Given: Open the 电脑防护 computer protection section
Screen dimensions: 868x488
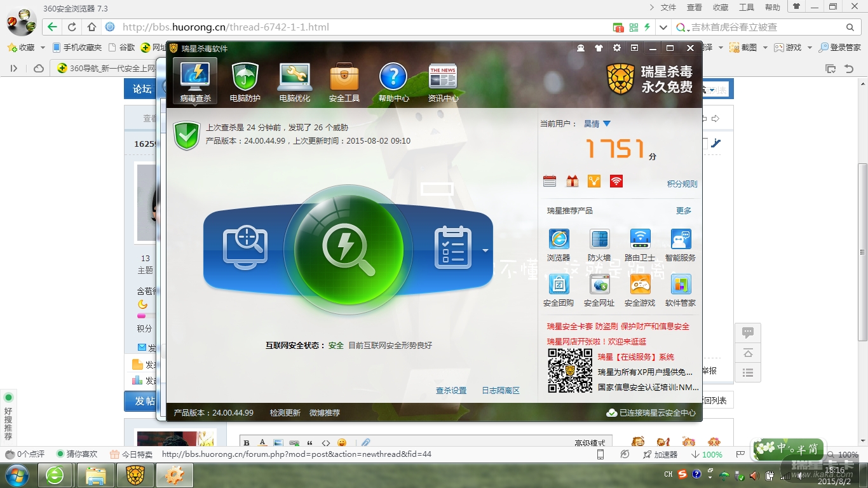Looking at the screenshot, I should click(245, 81).
